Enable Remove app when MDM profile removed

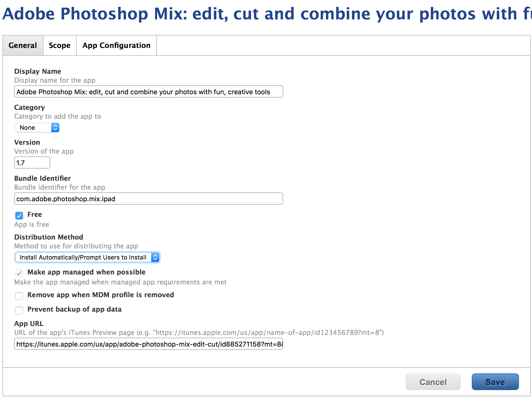[x=19, y=296]
